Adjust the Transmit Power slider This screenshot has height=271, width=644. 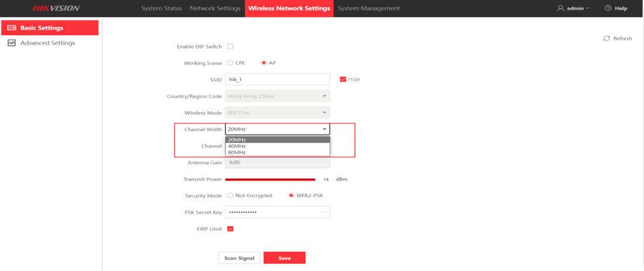pyautogui.click(x=315, y=179)
